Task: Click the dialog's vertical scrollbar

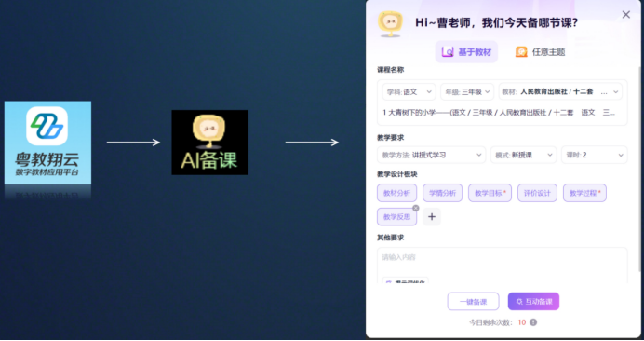Action: [x=639, y=169]
